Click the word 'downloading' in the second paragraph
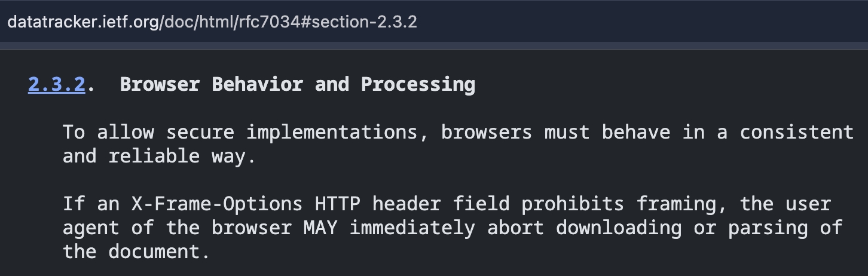 619,228
